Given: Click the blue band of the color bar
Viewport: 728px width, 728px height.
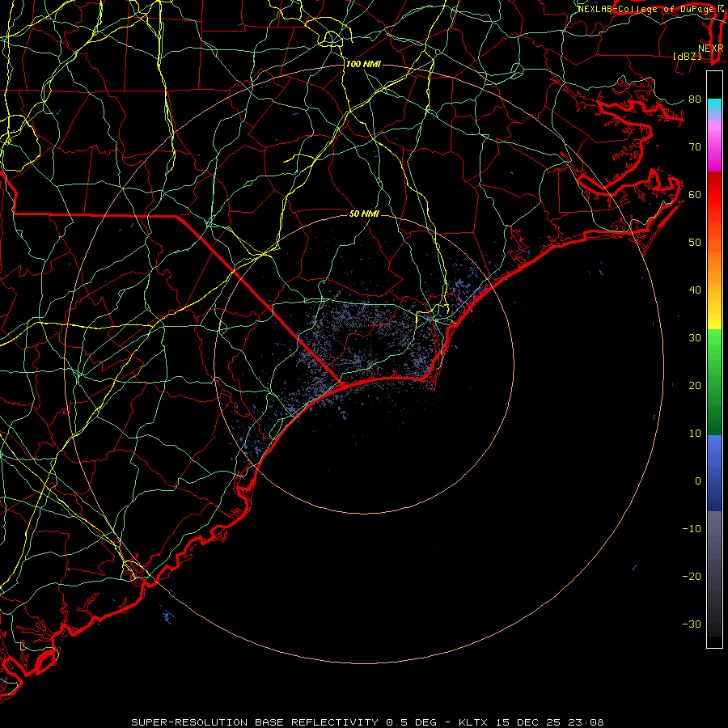Looking at the screenshot, I should (714, 473).
